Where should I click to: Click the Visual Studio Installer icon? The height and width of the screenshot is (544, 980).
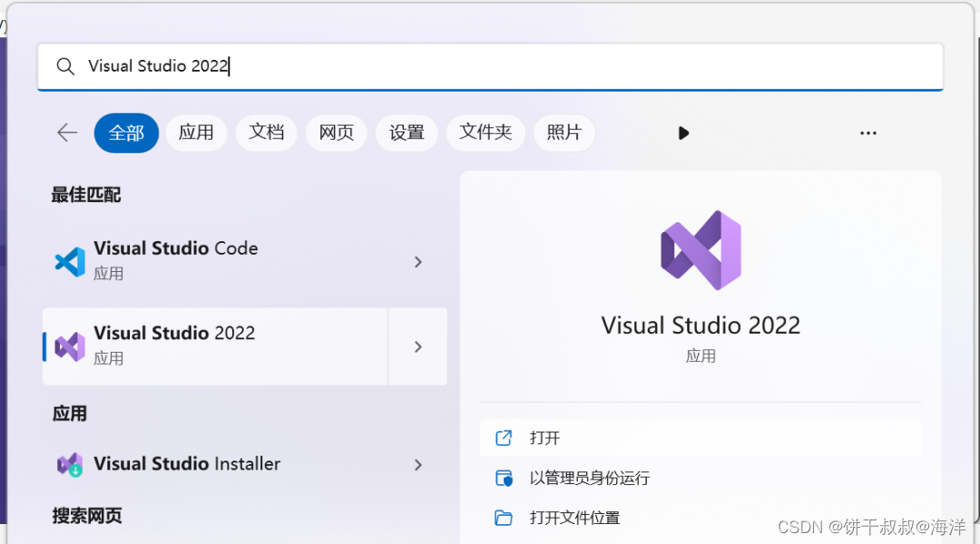pos(69,464)
